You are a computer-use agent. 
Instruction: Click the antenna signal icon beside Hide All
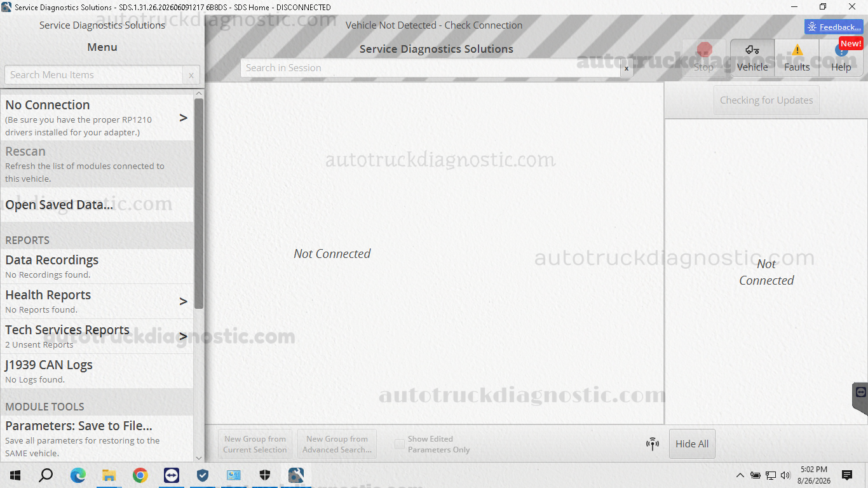653,444
